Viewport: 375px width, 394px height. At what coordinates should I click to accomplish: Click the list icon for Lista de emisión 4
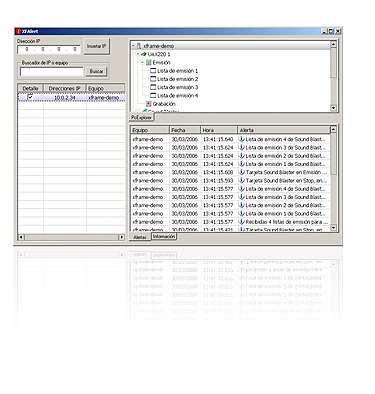point(153,96)
